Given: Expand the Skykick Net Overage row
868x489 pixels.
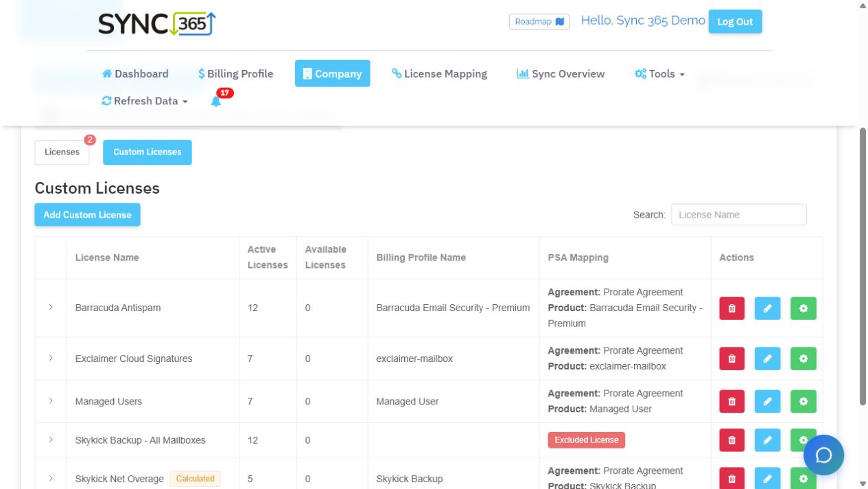Looking at the screenshot, I should [51, 479].
